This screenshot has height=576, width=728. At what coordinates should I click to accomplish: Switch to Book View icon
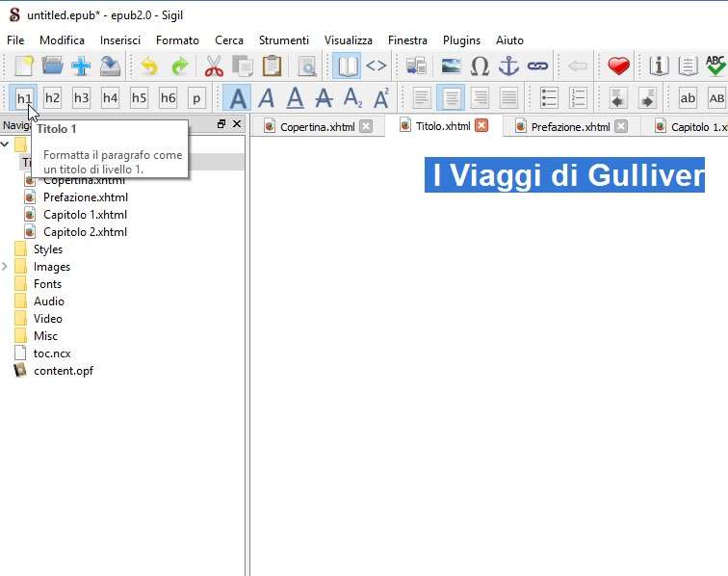coord(348,65)
